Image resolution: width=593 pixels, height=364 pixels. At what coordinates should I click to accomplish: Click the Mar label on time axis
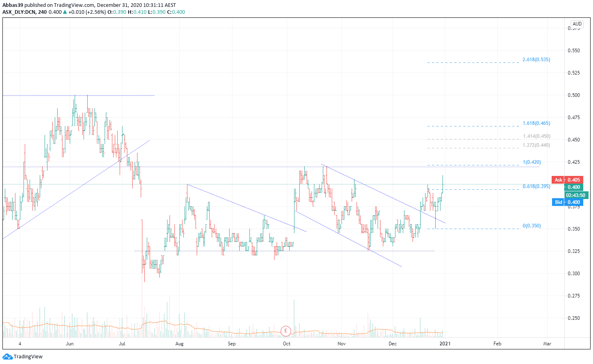pyautogui.click(x=547, y=344)
